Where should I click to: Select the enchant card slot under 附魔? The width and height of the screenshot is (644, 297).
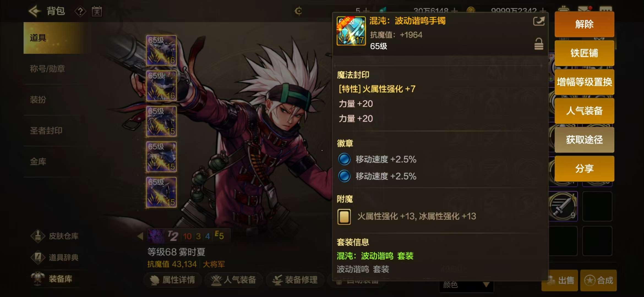344,217
